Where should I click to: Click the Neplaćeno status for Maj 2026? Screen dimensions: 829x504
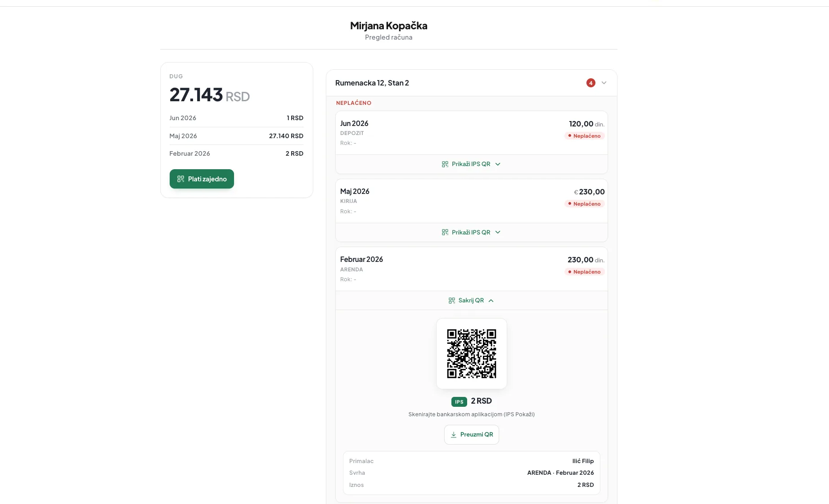tap(584, 204)
